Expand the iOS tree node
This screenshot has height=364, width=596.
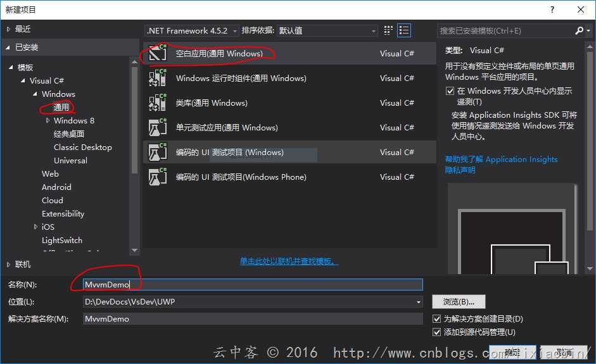pyautogui.click(x=35, y=227)
